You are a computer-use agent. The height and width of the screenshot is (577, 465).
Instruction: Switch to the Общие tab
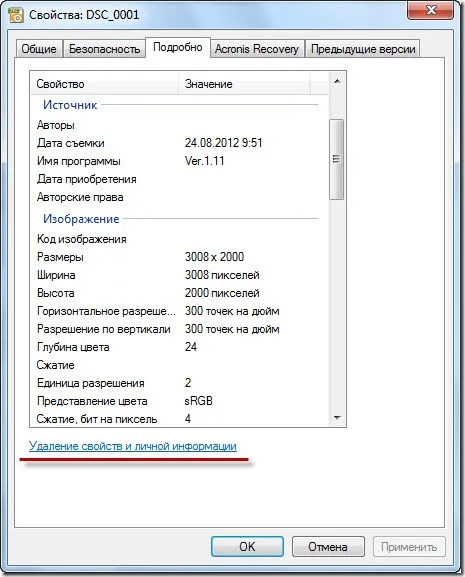tap(39, 49)
